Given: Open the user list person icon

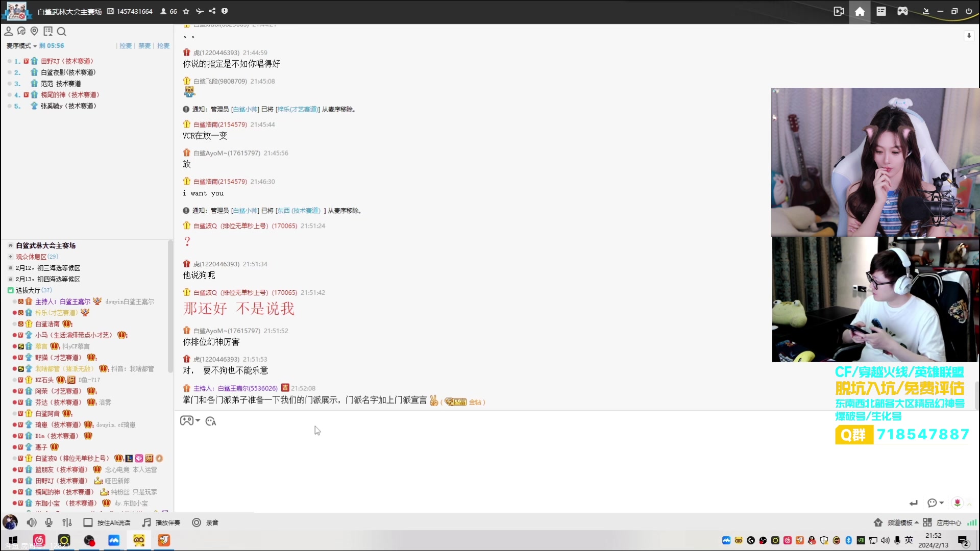Looking at the screenshot, I should click(9, 31).
